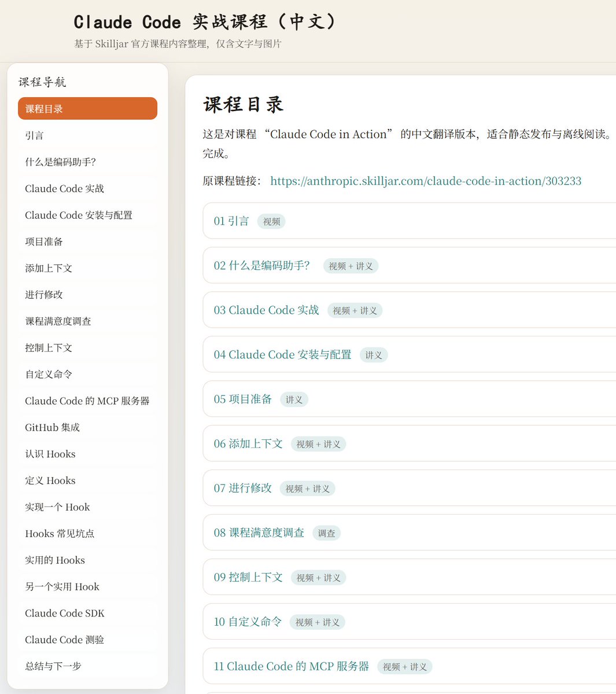Click the 视频 tag on lesson 01
The image size is (616, 694).
pyautogui.click(x=271, y=221)
